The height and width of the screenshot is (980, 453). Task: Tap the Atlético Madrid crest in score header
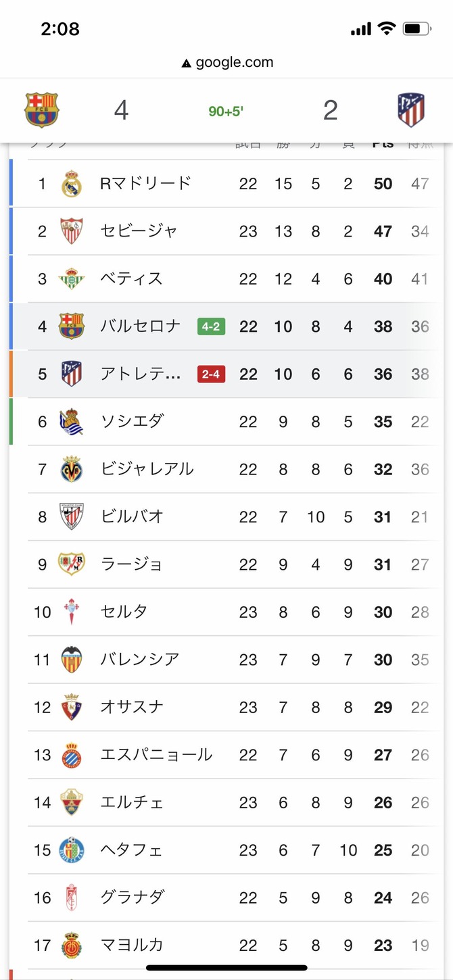click(411, 110)
